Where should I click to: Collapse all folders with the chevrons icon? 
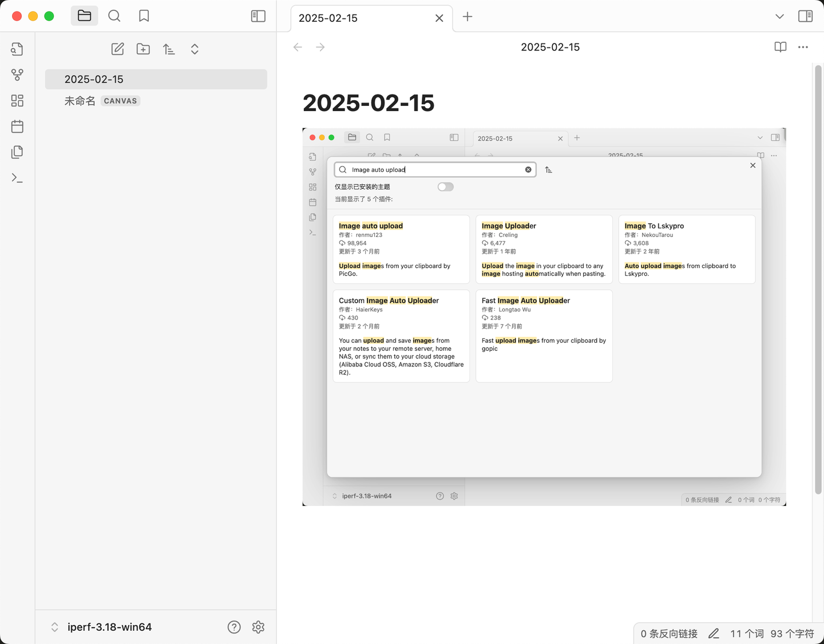[195, 49]
